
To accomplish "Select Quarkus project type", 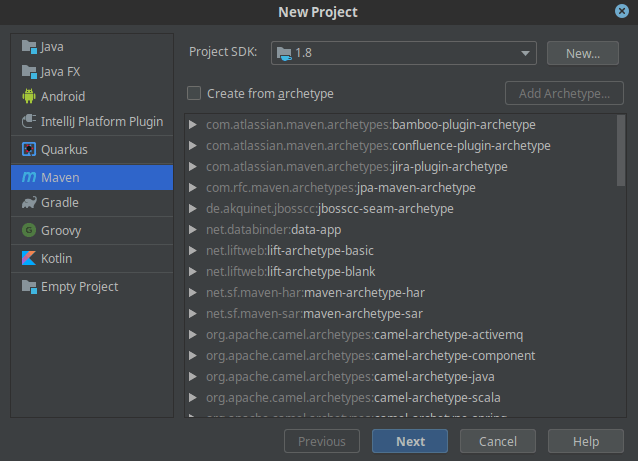I will click(x=92, y=149).
